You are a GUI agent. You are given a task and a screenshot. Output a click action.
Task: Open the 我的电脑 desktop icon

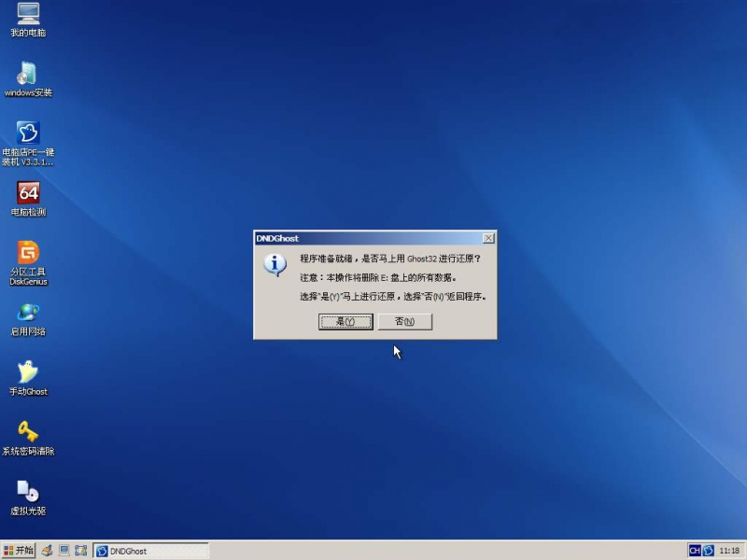(x=28, y=19)
